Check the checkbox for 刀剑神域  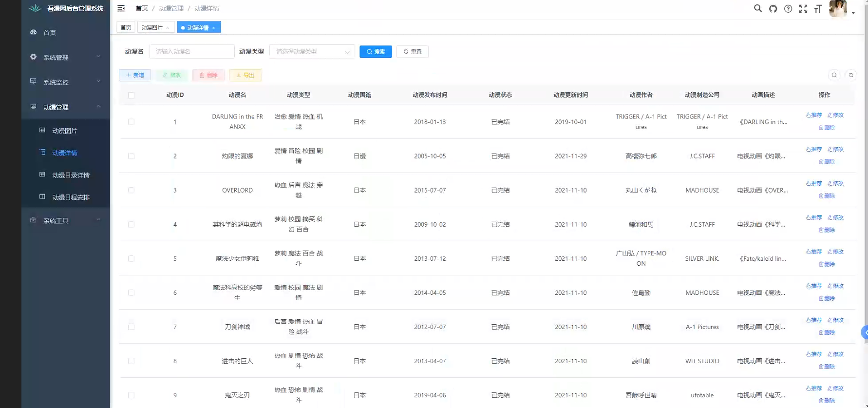pyautogui.click(x=131, y=327)
